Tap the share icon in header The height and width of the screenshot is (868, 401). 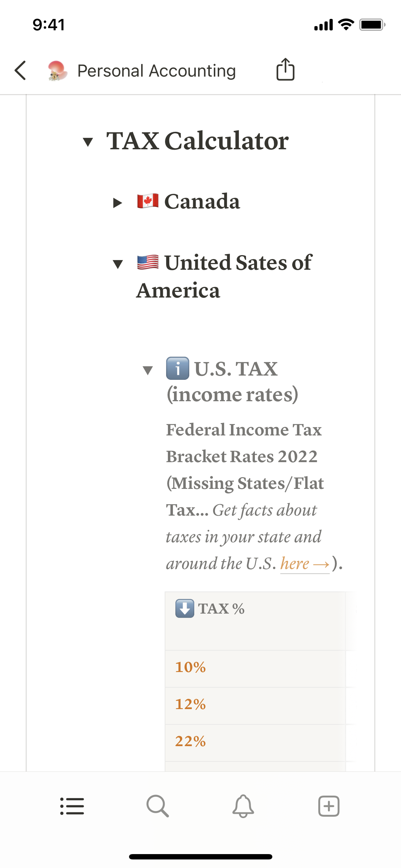[x=285, y=69]
